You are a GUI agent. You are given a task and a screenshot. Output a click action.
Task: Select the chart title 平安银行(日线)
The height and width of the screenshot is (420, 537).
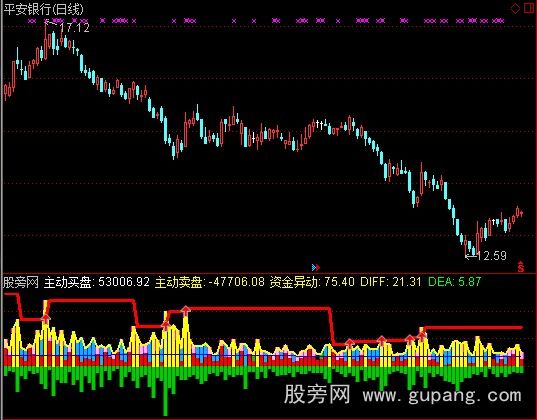click(43, 9)
